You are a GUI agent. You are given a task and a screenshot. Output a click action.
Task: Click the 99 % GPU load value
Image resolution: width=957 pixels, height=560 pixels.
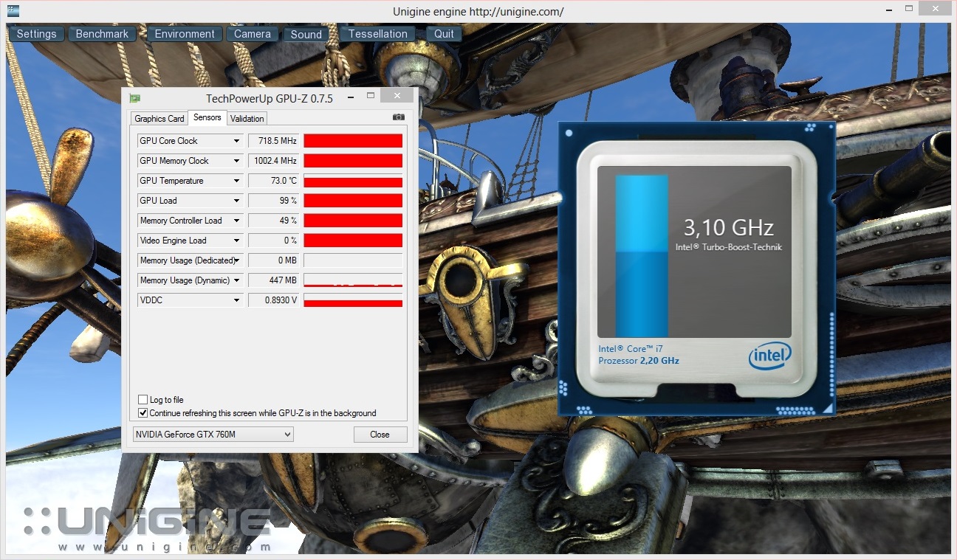273,201
